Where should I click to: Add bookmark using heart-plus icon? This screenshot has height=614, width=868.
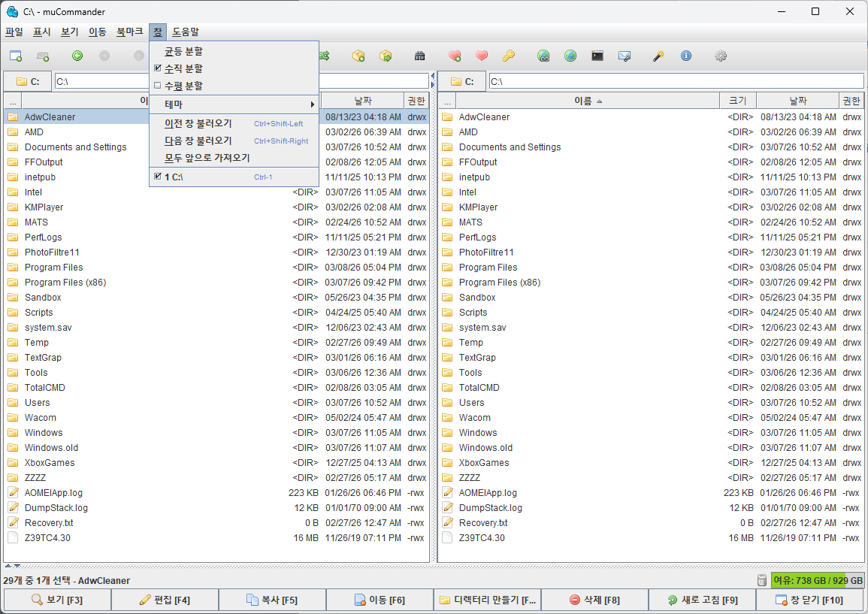pos(455,56)
